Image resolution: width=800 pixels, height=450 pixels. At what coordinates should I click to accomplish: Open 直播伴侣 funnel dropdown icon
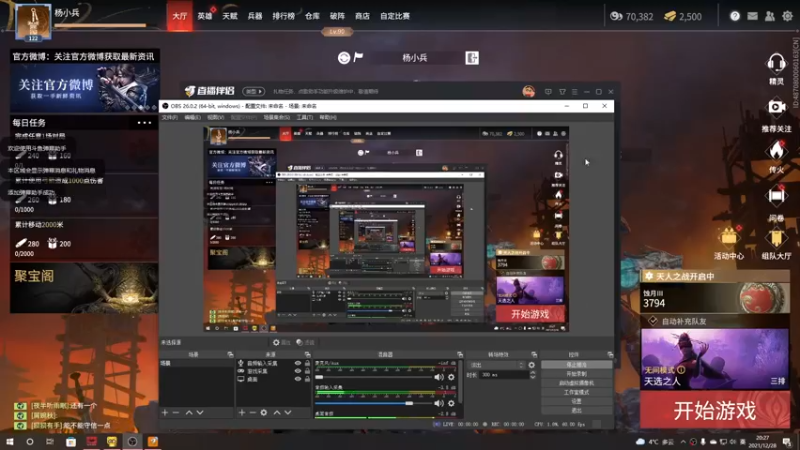point(562,92)
